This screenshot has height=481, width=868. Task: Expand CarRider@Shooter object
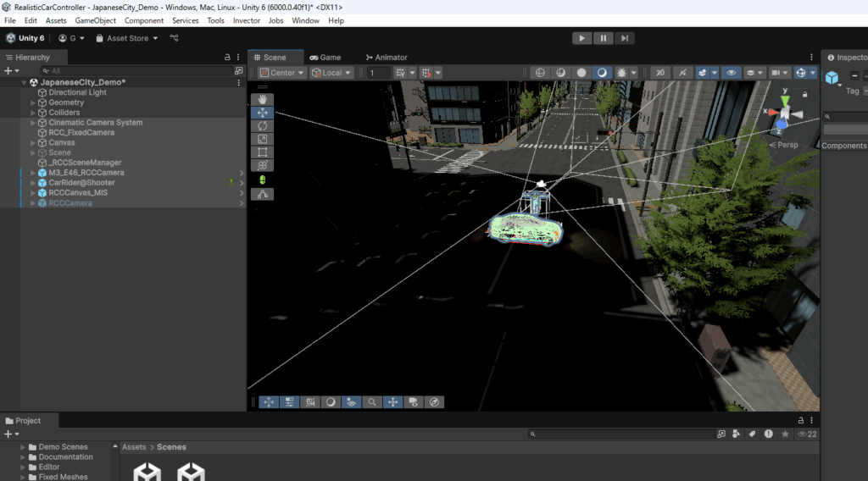(x=33, y=183)
